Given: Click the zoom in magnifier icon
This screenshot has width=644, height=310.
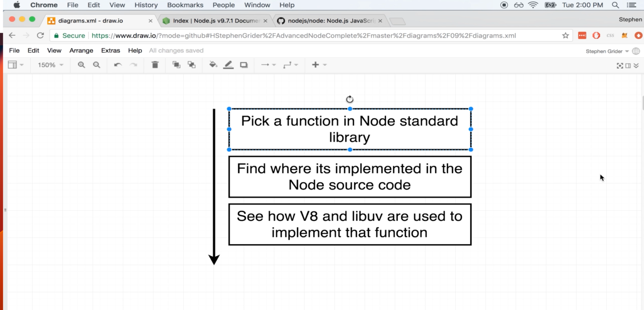Looking at the screenshot, I should click(x=81, y=65).
